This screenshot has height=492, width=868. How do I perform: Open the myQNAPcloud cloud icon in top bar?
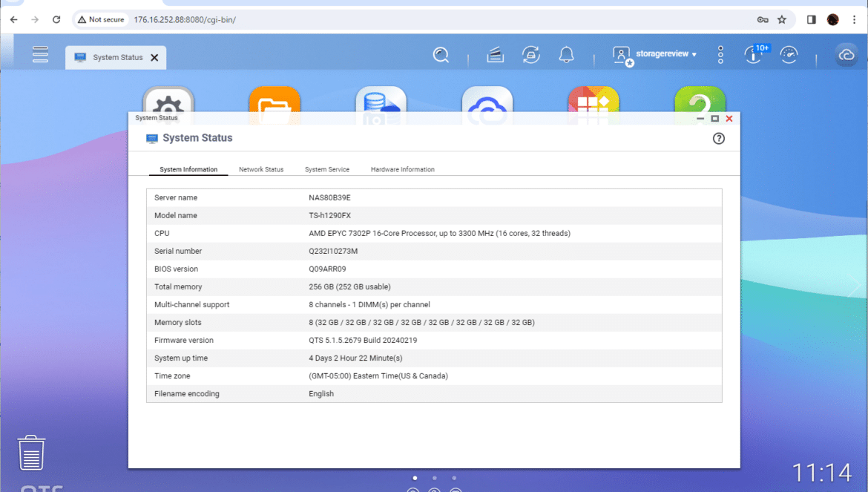846,55
